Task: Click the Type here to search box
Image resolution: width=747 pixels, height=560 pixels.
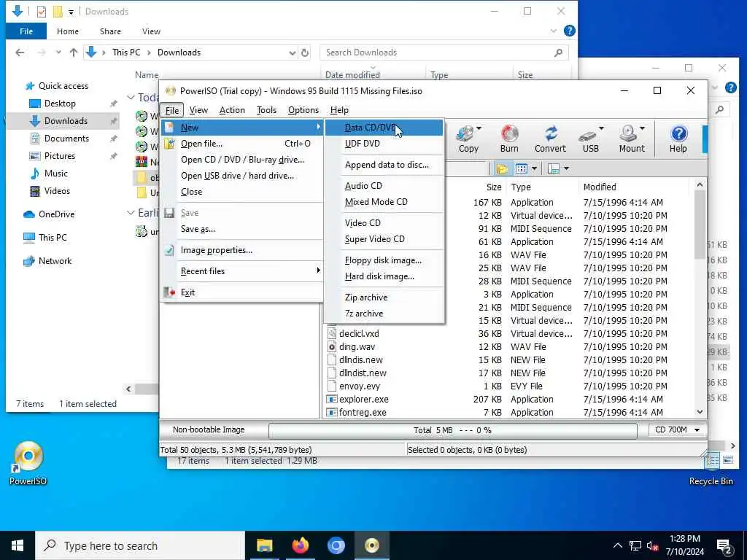Action: click(140, 545)
